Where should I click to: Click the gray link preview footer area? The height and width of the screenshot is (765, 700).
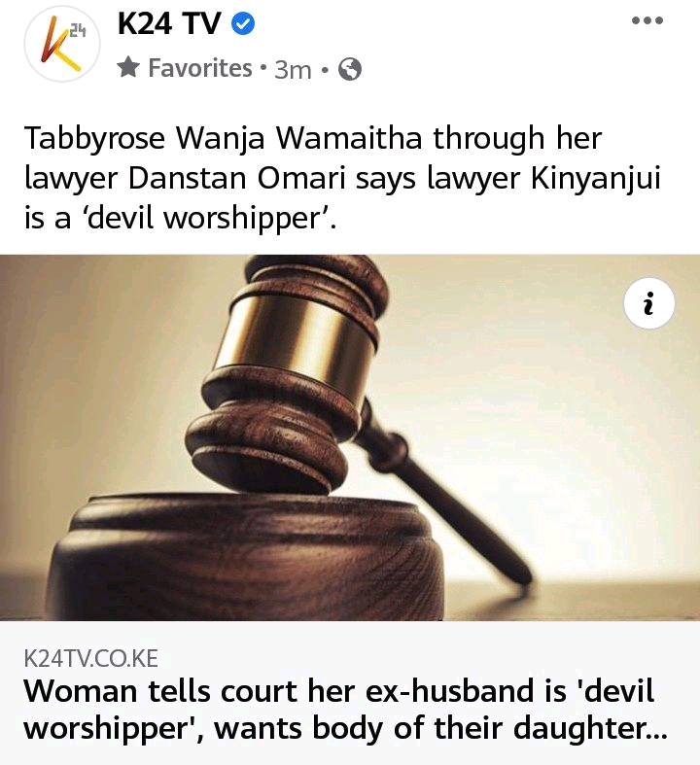pyautogui.click(x=350, y=693)
